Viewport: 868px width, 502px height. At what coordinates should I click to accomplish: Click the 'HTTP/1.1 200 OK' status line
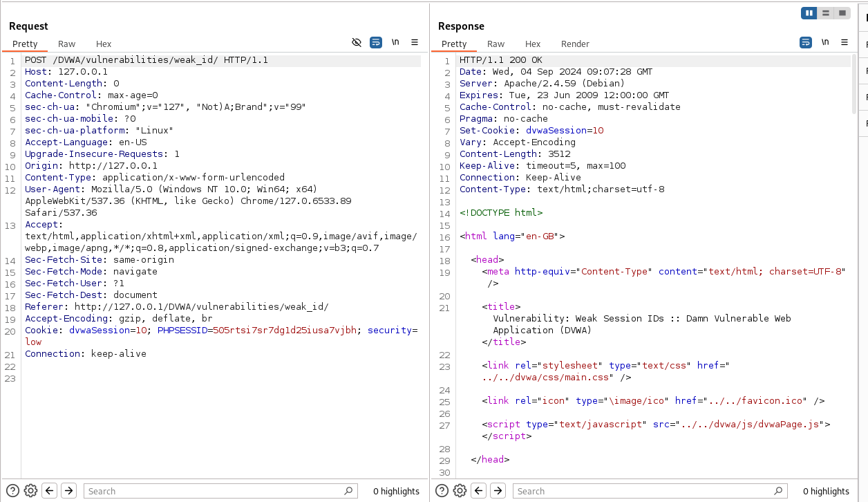[x=501, y=60]
